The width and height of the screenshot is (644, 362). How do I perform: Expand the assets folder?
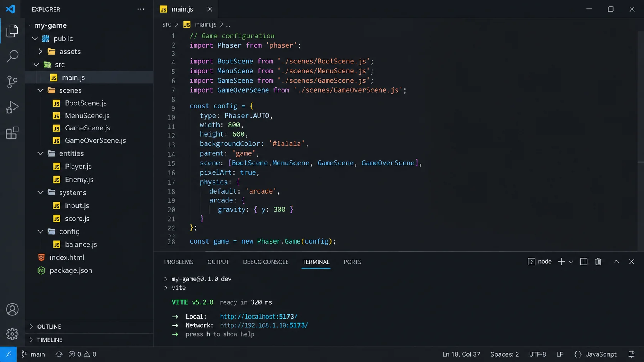(x=40, y=52)
